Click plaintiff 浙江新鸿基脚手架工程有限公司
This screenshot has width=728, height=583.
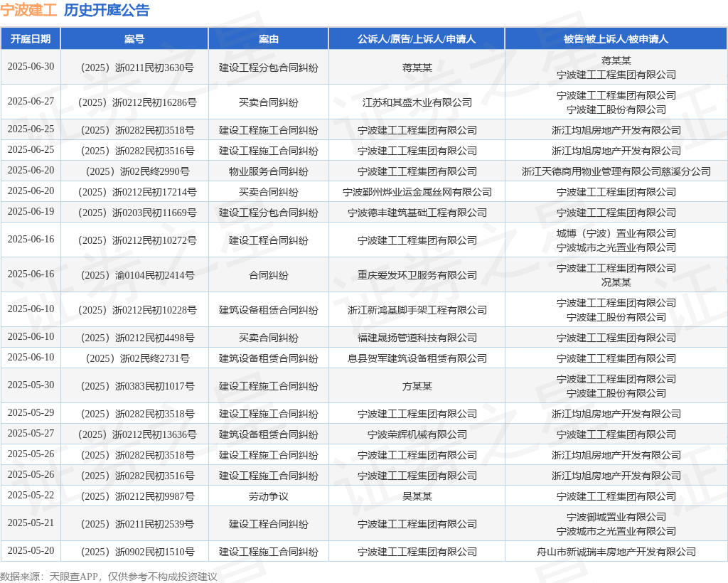[417, 310]
